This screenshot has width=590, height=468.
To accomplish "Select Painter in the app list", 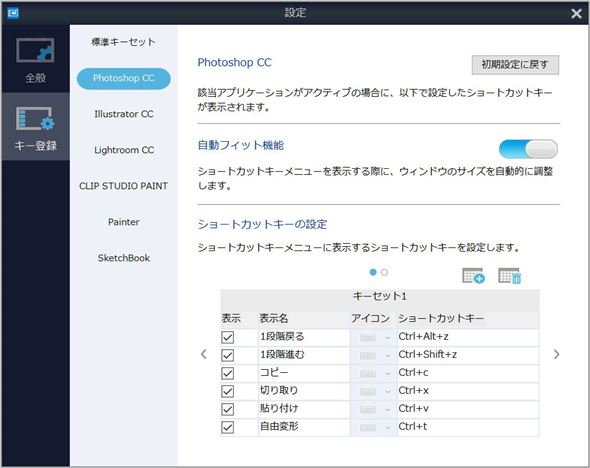I will (x=123, y=222).
